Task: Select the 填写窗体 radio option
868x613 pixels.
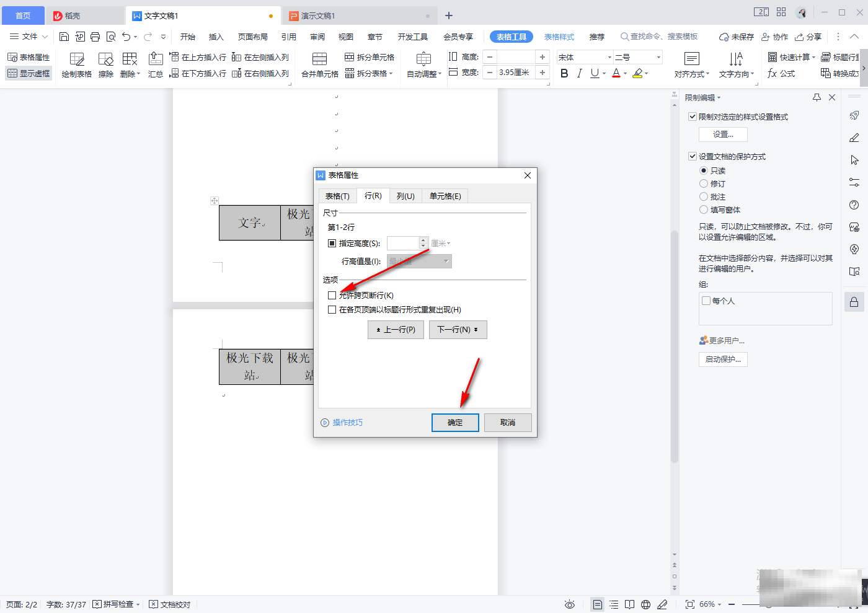Action: point(704,209)
